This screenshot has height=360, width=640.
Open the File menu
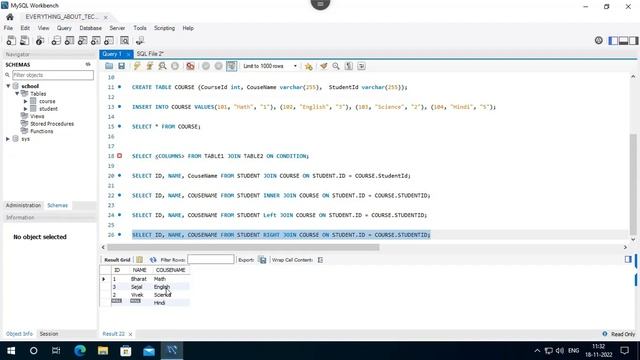[x=8, y=28]
